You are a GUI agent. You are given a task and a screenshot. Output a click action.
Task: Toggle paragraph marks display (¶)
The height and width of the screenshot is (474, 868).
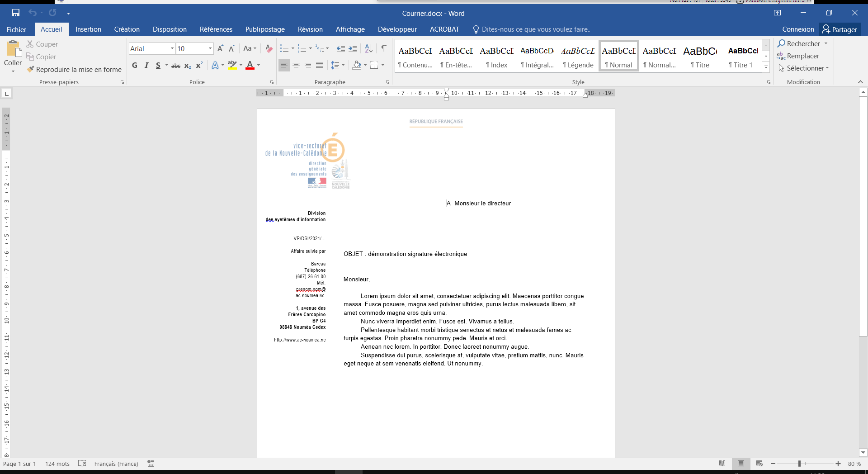click(x=383, y=48)
